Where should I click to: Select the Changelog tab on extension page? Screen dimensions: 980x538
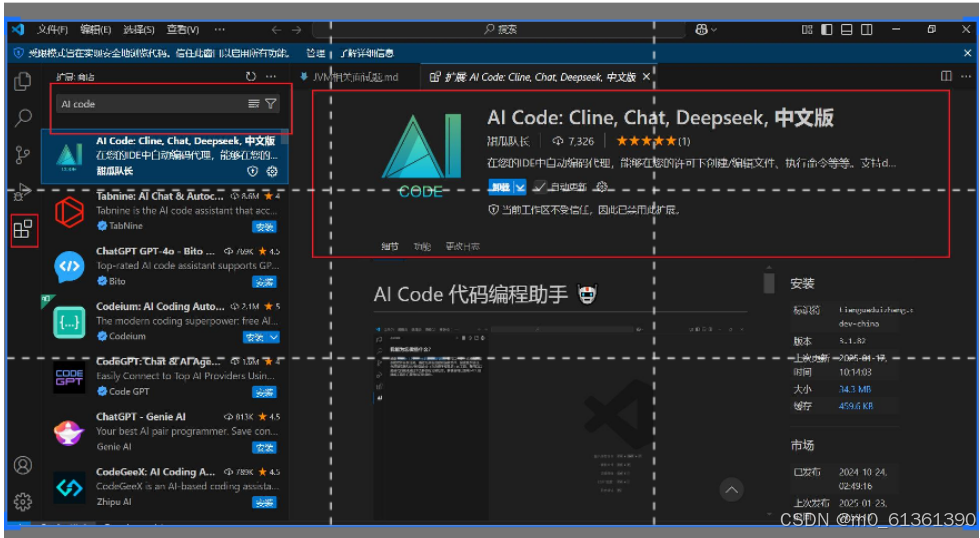click(462, 246)
